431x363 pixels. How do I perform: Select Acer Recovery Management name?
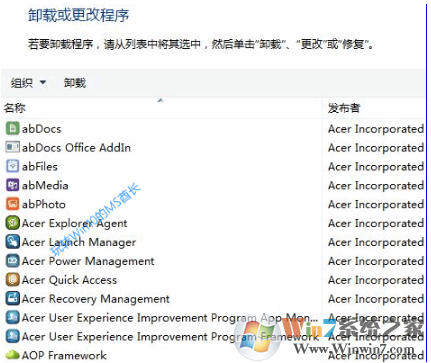point(96,299)
